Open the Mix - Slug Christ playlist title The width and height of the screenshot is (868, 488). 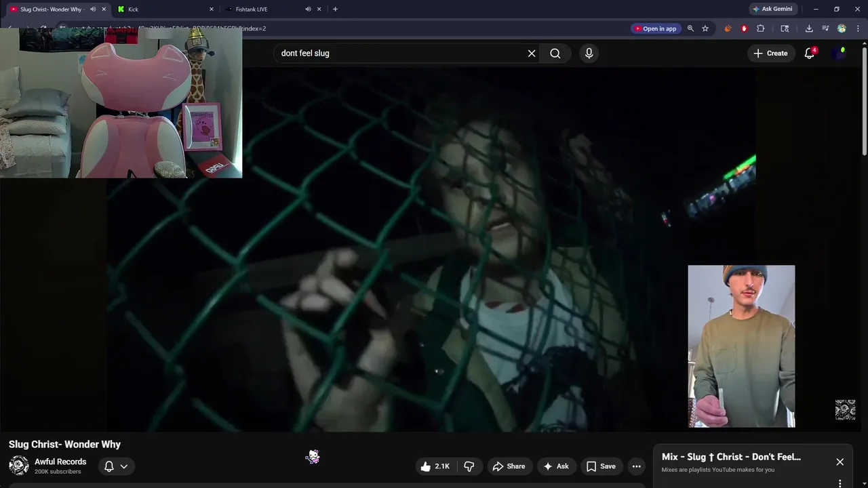point(731,457)
